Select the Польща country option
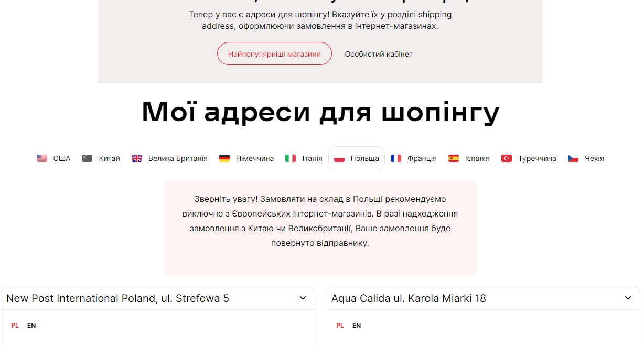644x346 pixels. click(357, 158)
